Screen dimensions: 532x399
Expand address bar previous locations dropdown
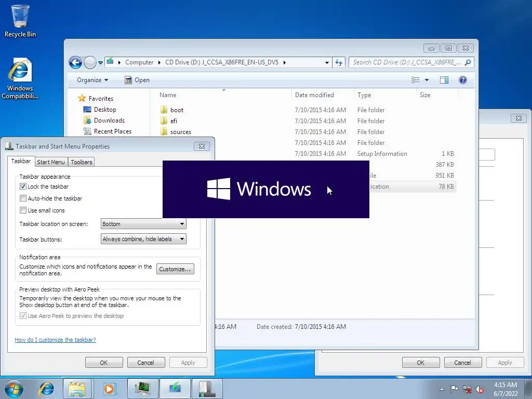pos(327,62)
